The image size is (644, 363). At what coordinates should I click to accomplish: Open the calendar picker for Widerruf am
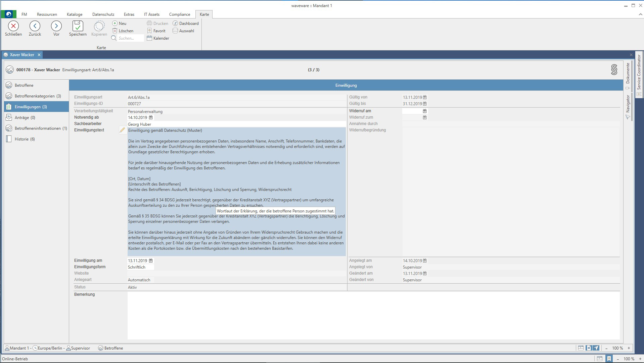coord(425,111)
